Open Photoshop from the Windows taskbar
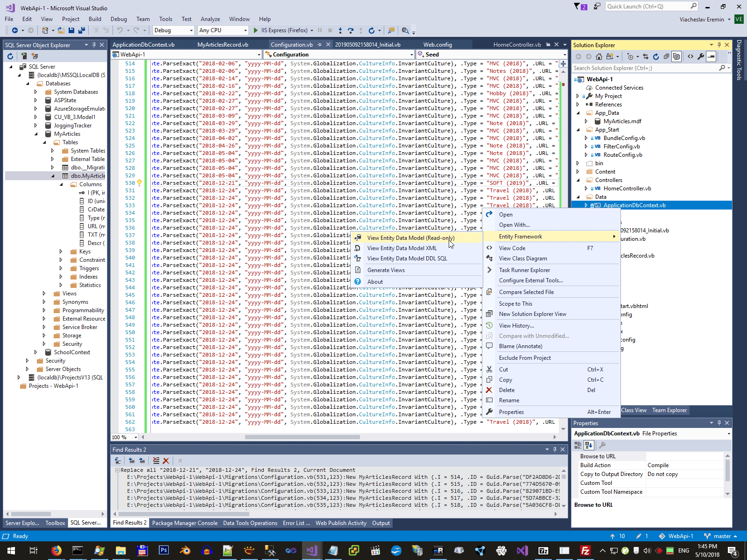Image resolution: width=747 pixels, height=560 pixels. (163, 551)
